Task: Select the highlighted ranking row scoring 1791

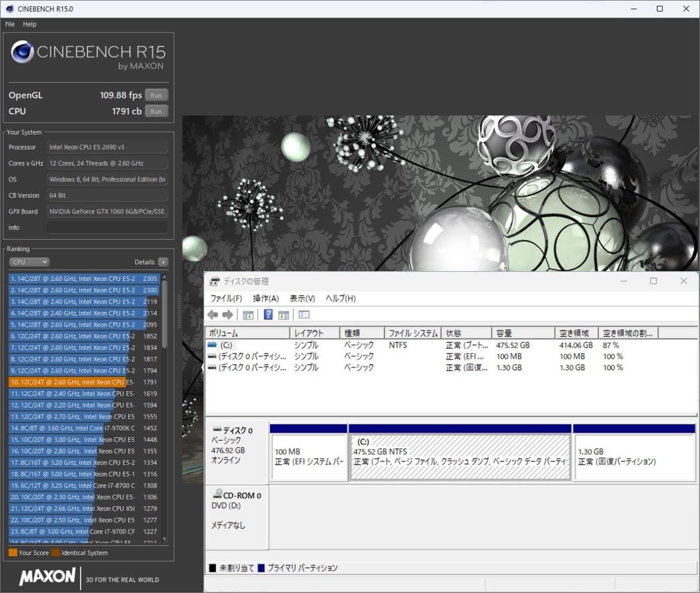Action: (84, 382)
